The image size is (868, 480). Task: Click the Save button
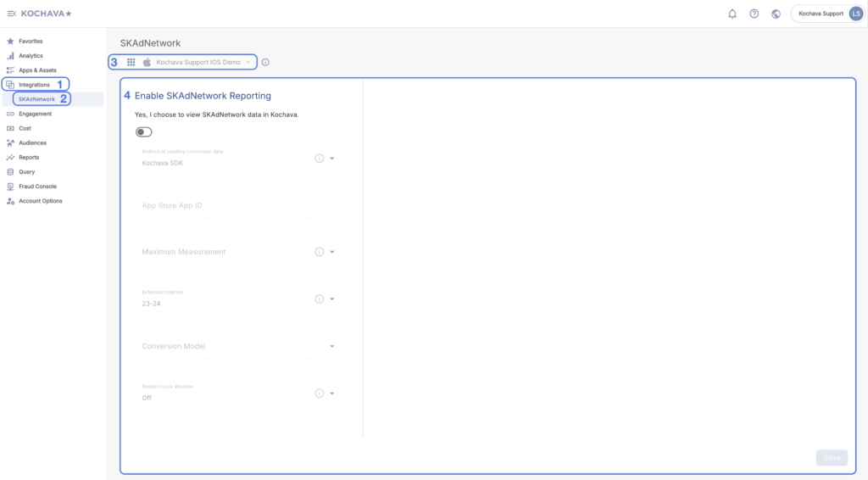(x=832, y=458)
